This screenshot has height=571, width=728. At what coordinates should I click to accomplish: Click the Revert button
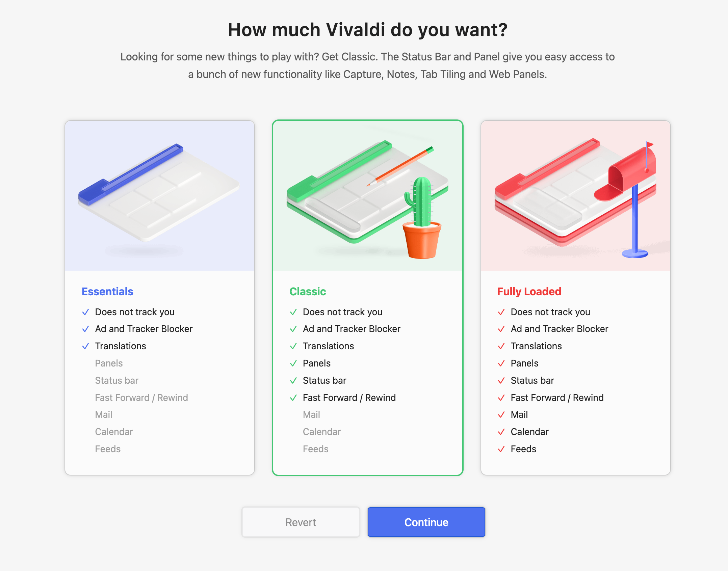tap(301, 522)
